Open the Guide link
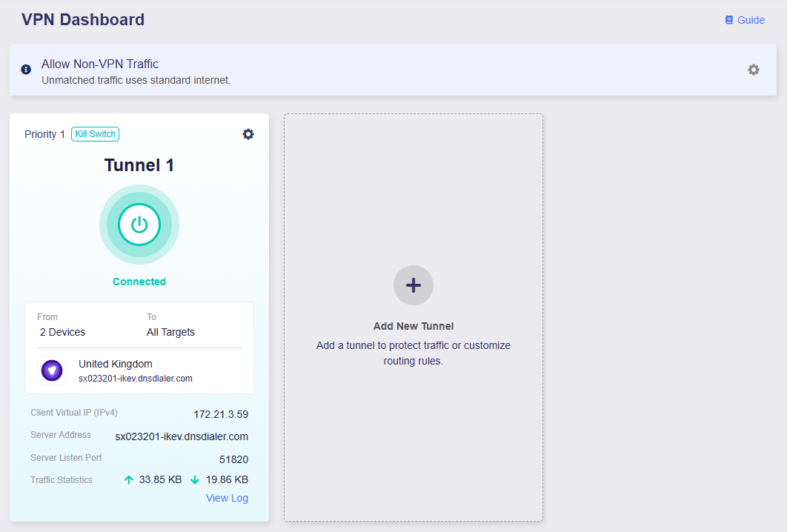Screen dimensions: 787x532 (751, 20)
